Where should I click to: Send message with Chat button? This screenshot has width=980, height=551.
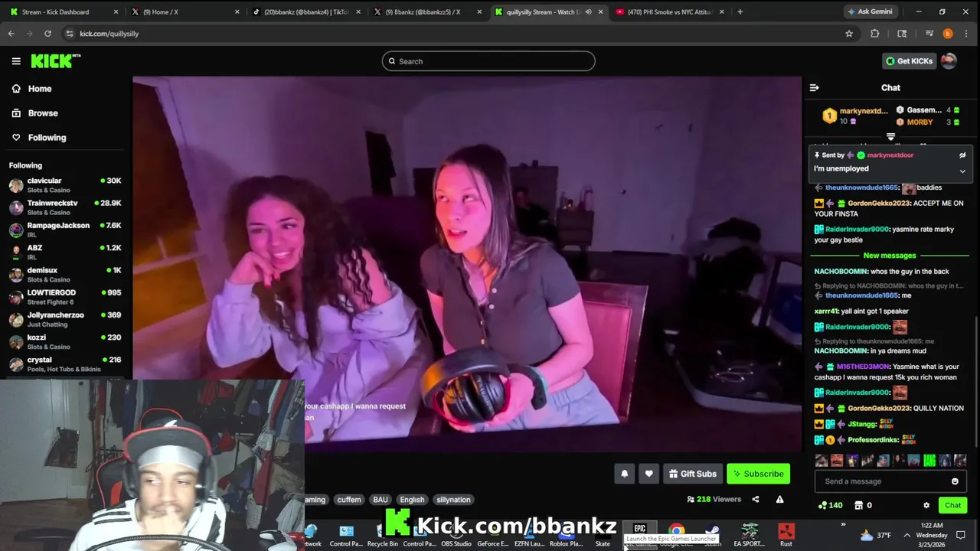point(952,505)
